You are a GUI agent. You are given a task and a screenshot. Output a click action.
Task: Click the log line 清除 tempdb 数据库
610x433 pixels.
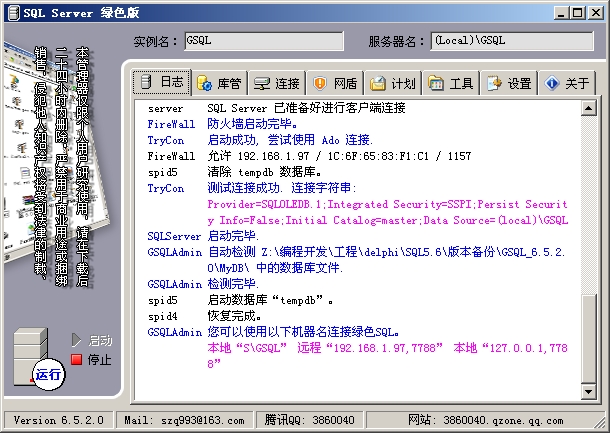(x=265, y=172)
